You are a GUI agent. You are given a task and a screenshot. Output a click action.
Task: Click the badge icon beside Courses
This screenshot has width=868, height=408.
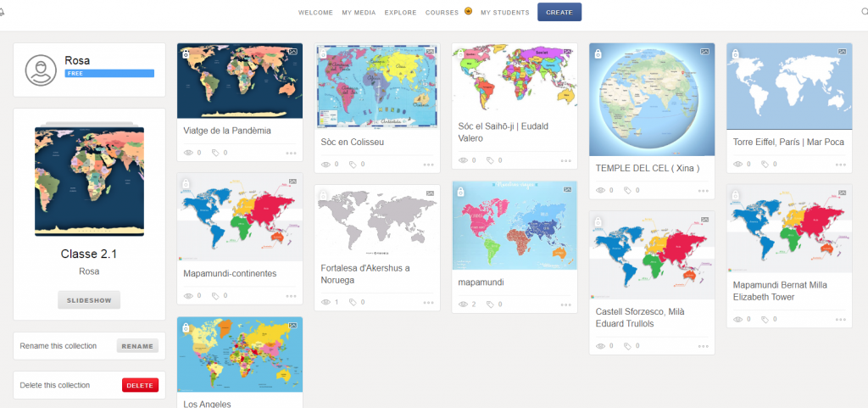click(x=468, y=12)
